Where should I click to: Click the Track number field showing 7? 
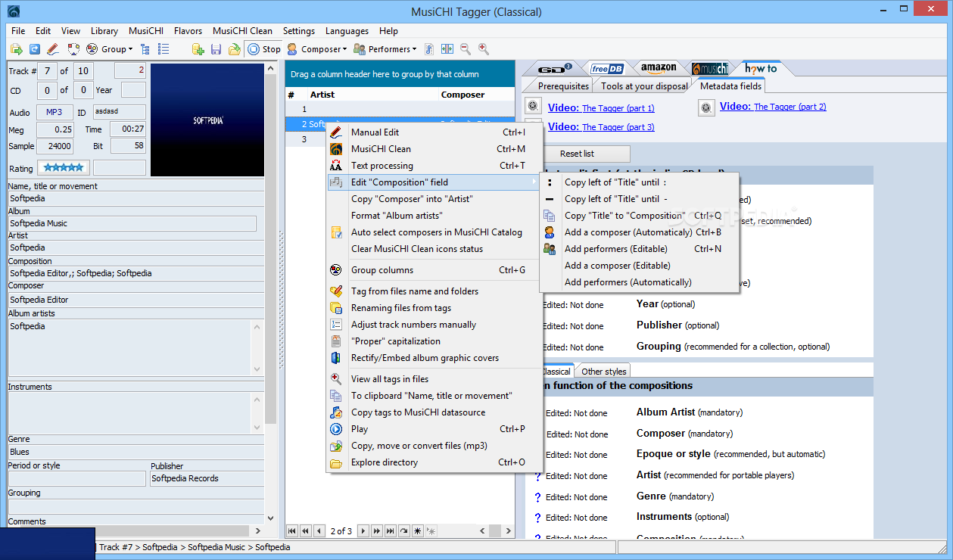click(48, 71)
